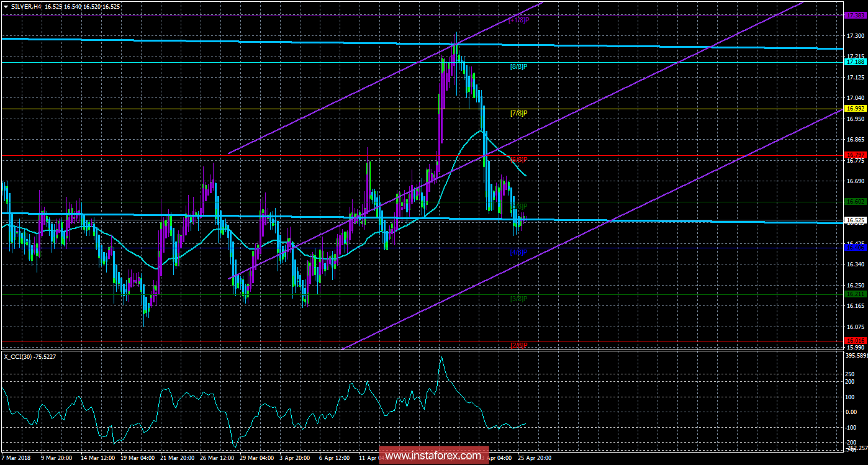
Task: Select the 395.5891 CCI scale maximum value
Action: pyautogui.click(x=856, y=356)
